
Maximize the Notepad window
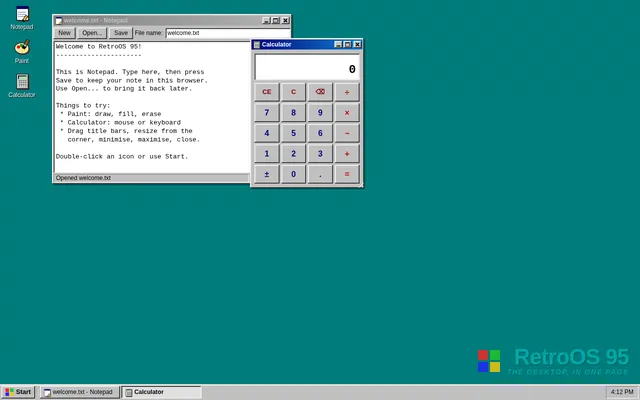pyautogui.click(x=276, y=20)
